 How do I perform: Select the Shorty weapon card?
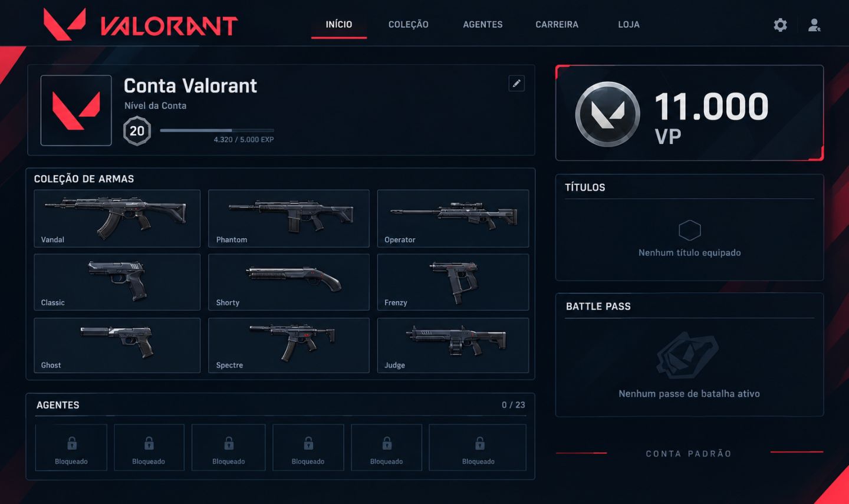[x=289, y=282]
